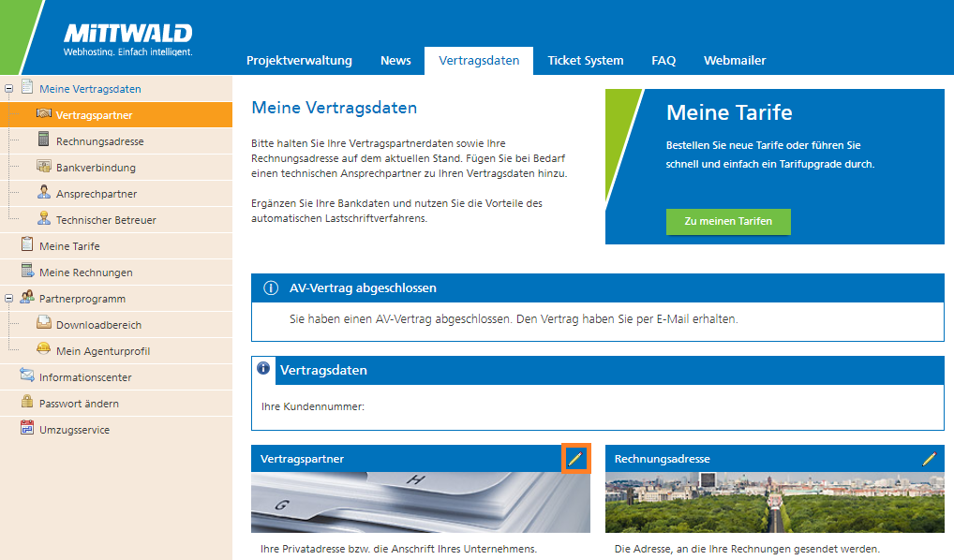Switch to the News tab
954x560 pixels.
pos(395,60)
